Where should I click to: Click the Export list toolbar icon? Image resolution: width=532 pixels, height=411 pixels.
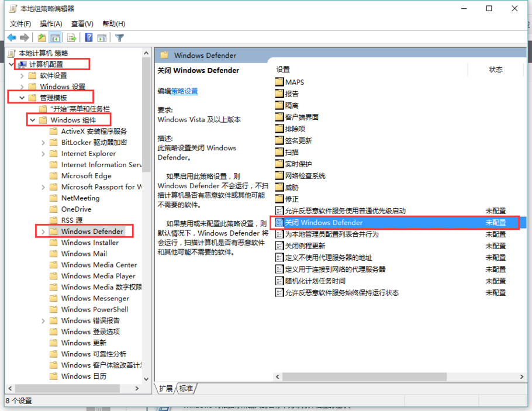pos(72,38)
